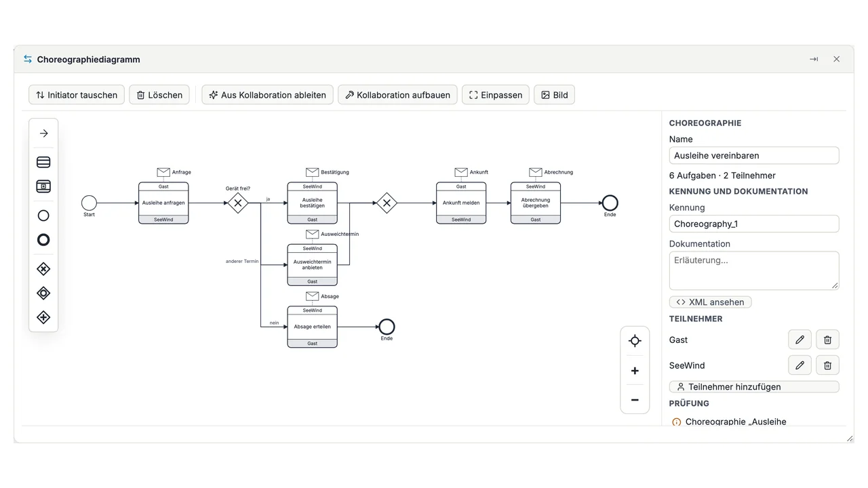Choose the exclusive gateway palette tool

pyautogui.click(x=43, y=269)
